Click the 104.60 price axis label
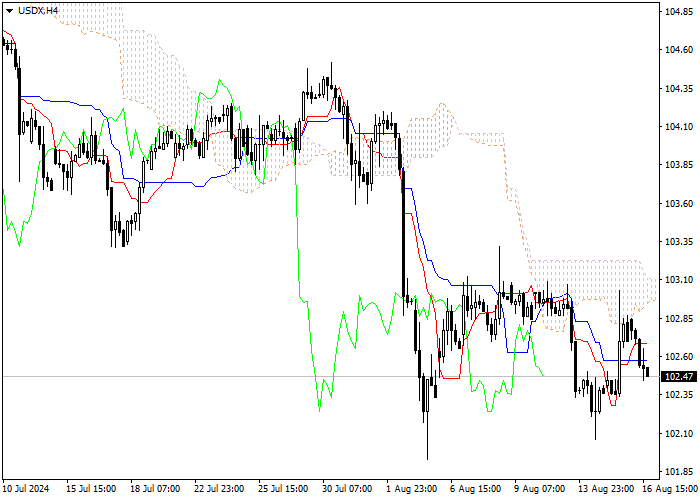 coord(679,50)
